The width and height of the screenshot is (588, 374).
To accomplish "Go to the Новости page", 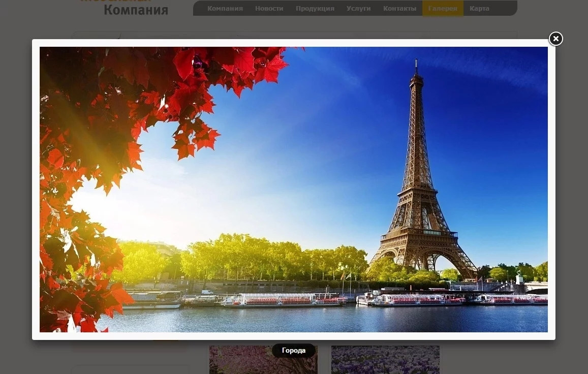I will [x=269, y=9].
